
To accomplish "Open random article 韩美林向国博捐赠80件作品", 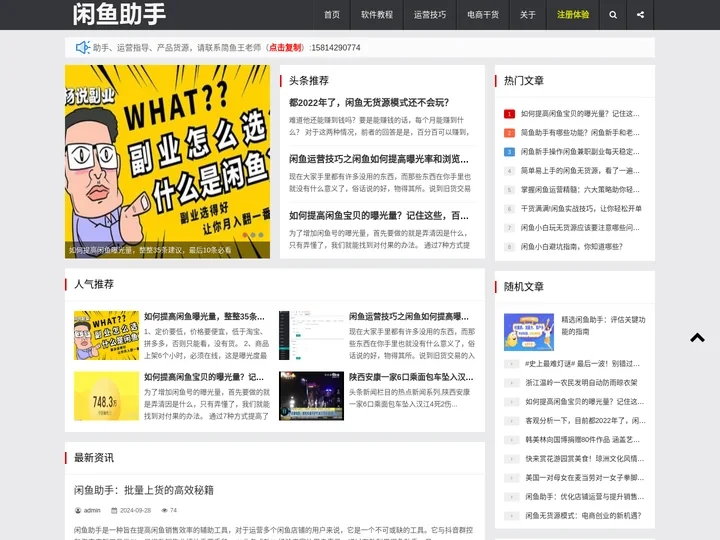I will (x=582, y=439).
